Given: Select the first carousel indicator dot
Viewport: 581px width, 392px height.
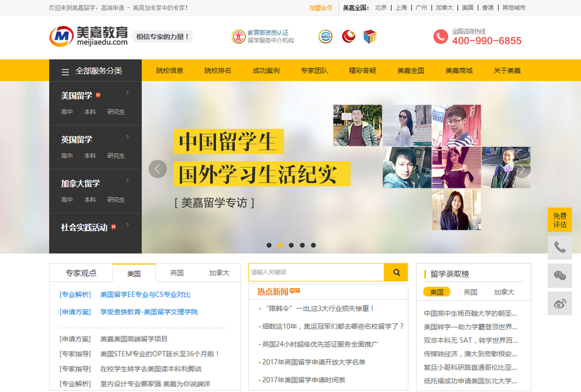Looking at the screenshot, I should pos(269,245).
